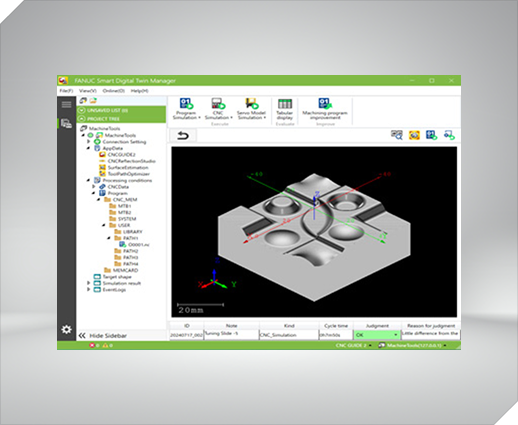518x425 pixels.
Task: Expand the Simulation result node
Action: (x=89, y=283)
